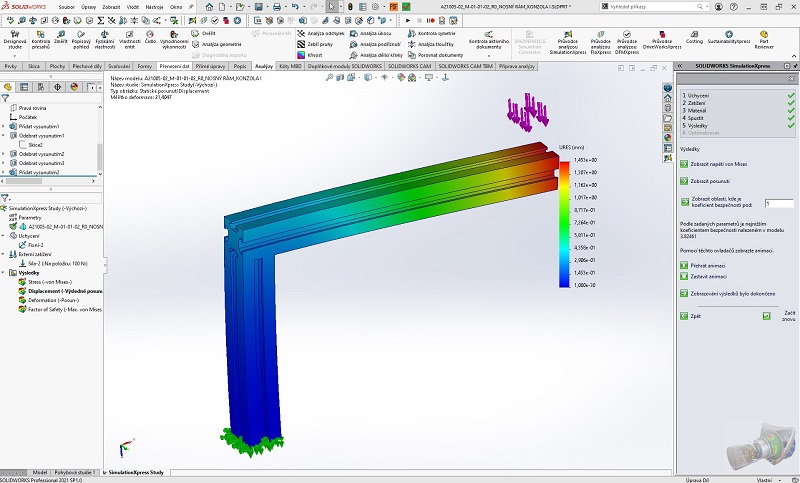Click the Měřit (Measure) tool
The width and height of the screenshot is (800, 483).
(61, 38)
